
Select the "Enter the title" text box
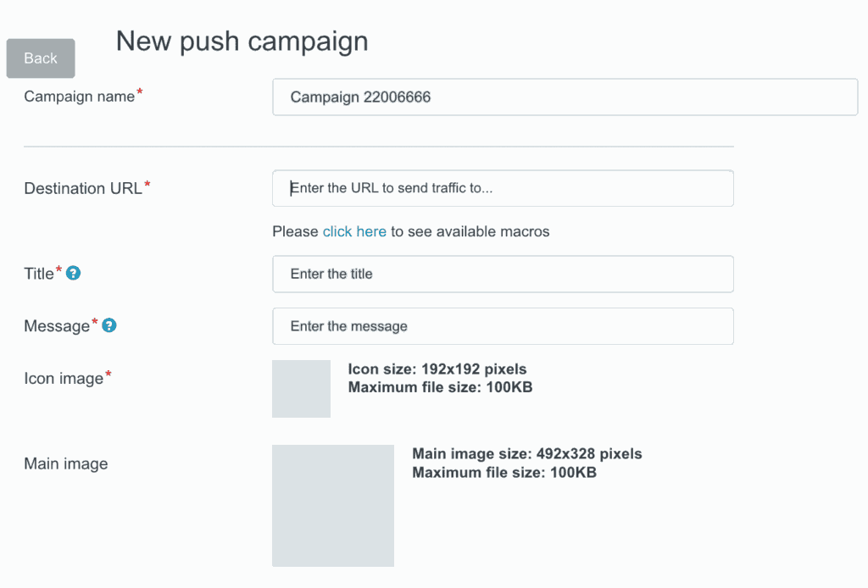coord(503,274)
